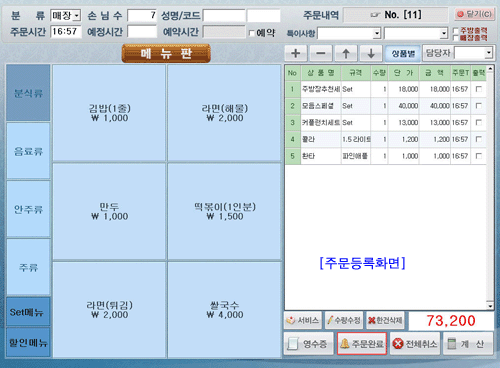500x368 pixels.
Task: Toggle the 예약 reservation checkbox
Action: point(252,33)
